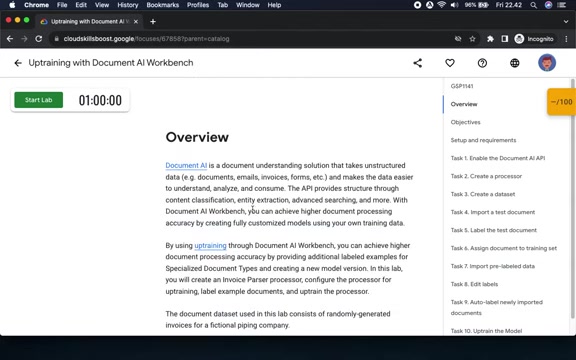This screenshot has width=576, height=360.
Task: Open the Incognito profile chip
Action: [534, 39]
